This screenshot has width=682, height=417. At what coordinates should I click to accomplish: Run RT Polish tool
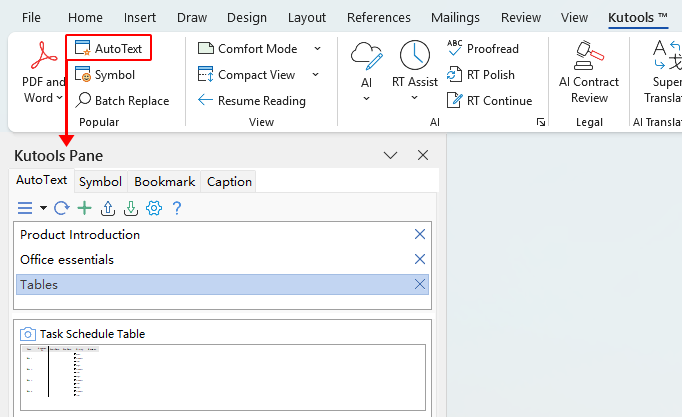click(481, 75)
